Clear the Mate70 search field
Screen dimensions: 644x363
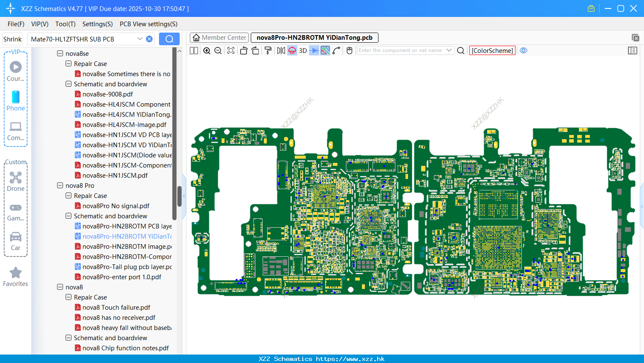point(149,39)
